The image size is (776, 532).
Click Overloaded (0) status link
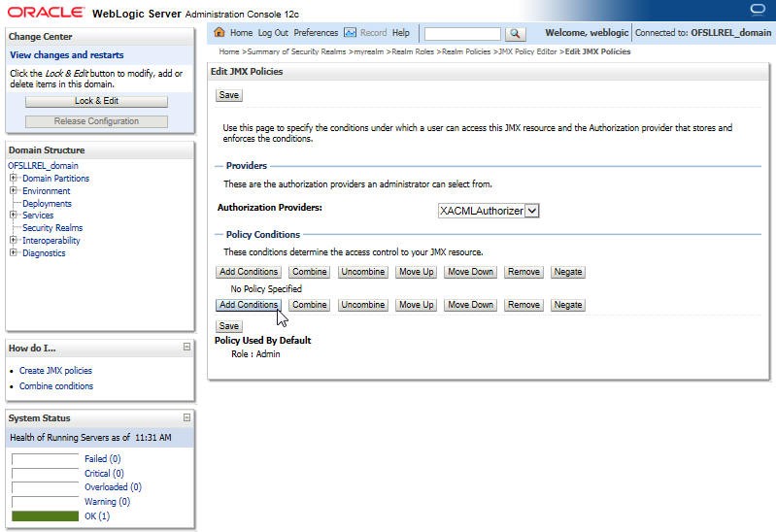[x=113, y=487]
